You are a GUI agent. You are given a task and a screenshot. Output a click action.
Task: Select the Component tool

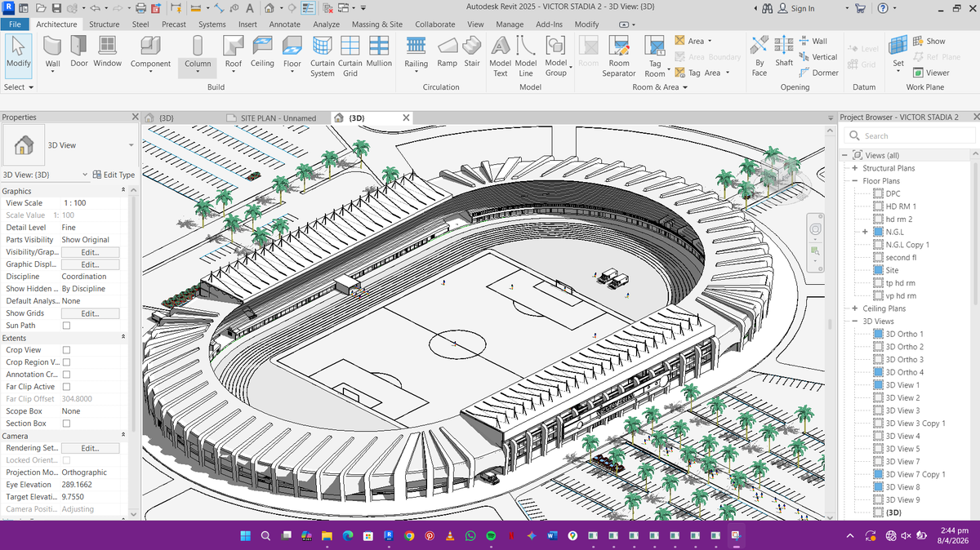click(x=151, y=54)
